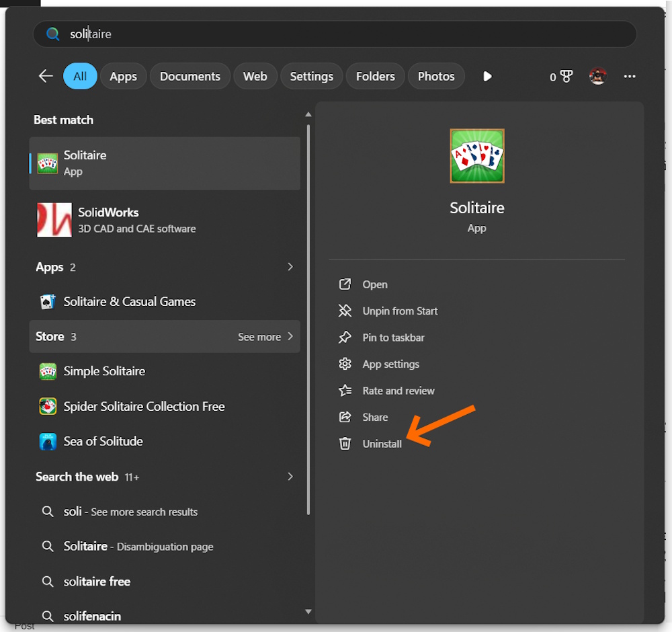
Task: Switch to the Apps filter tab
Action: point(124,77)
